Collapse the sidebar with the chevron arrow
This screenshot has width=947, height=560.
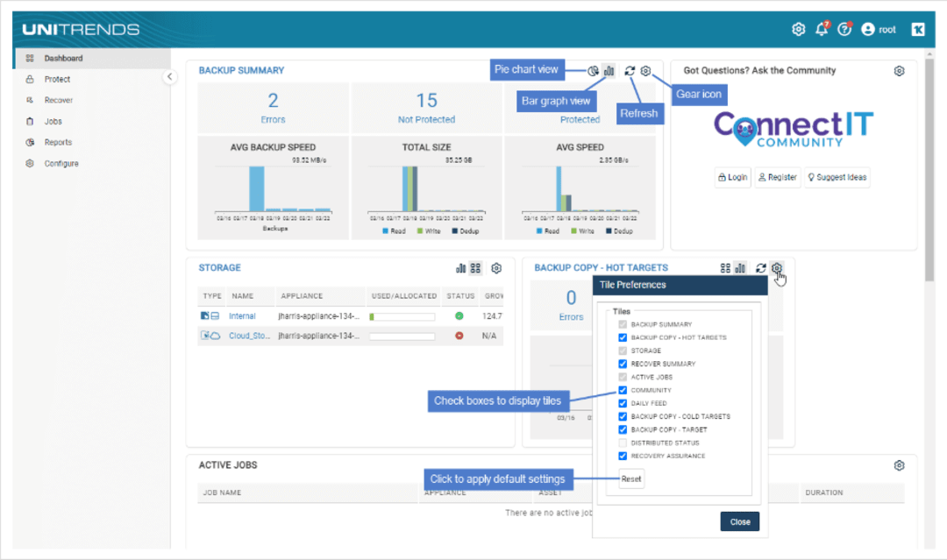point(170,77)
